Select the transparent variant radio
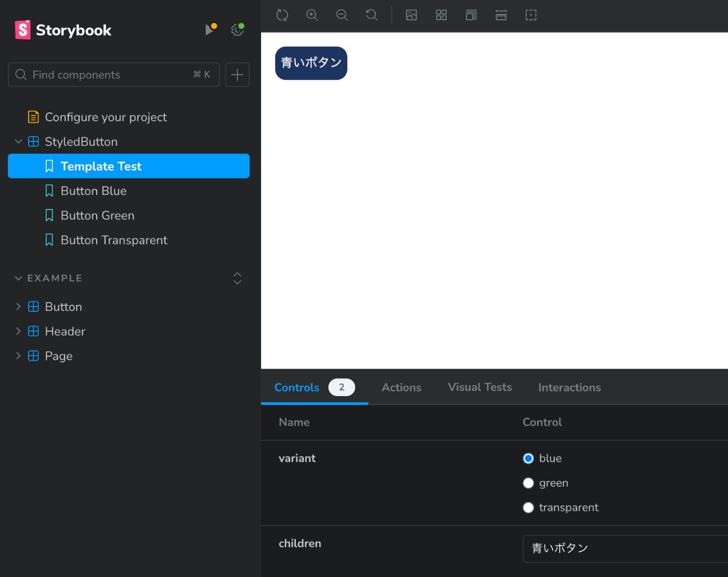 pos(528,507)
